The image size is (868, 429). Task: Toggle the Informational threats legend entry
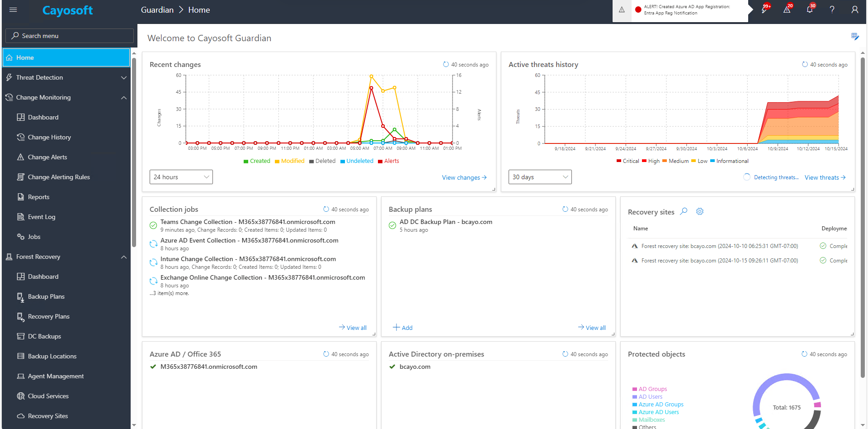(729, 161)
